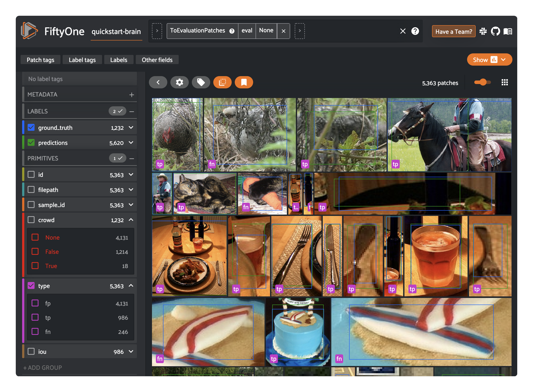Expand the filepath field chevron

131,190
